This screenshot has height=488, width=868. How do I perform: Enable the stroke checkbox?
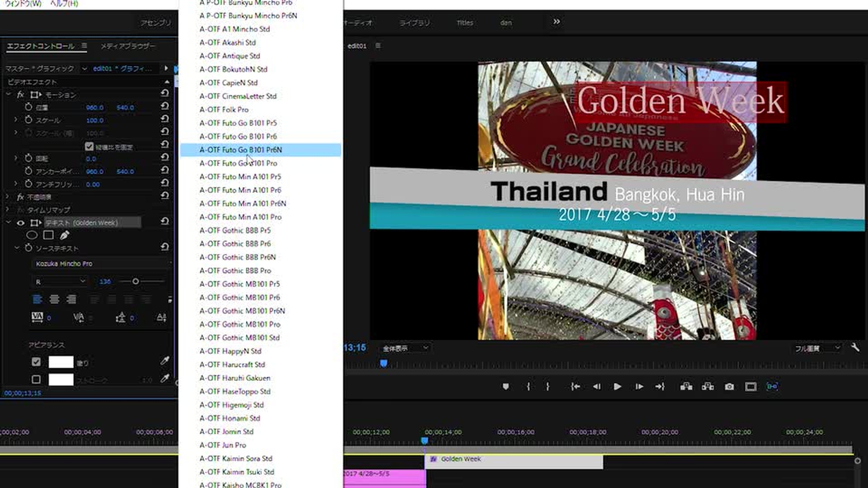coord(36,380)
